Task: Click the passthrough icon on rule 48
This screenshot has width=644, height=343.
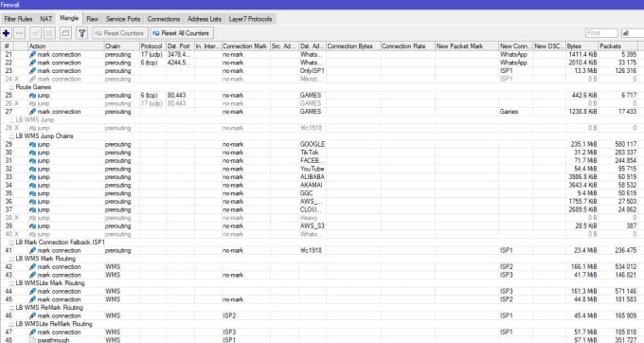Action: 32,340
